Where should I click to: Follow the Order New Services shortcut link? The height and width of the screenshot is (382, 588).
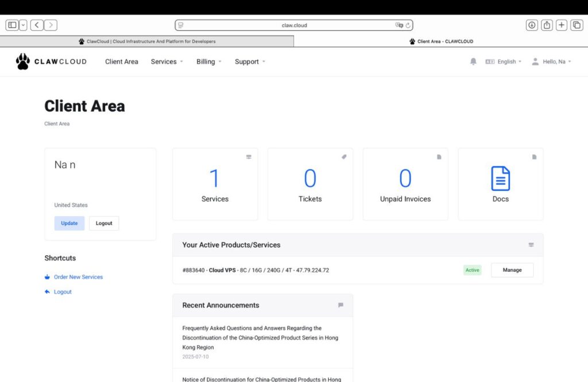click(x=78, y=277)
